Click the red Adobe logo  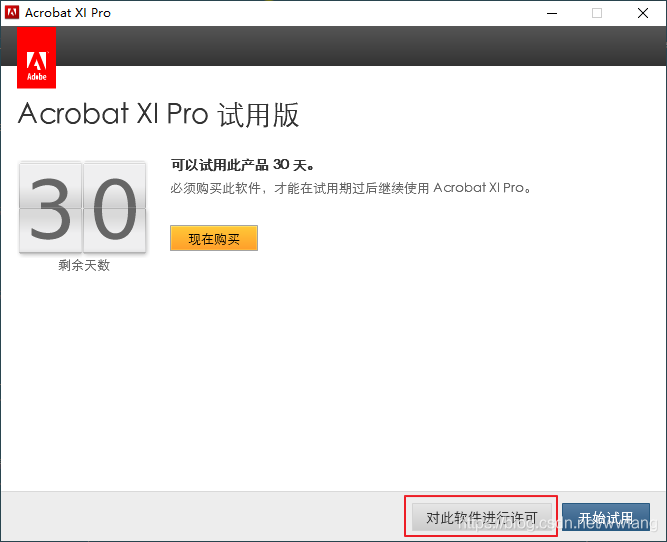click(x=37, y=57)
